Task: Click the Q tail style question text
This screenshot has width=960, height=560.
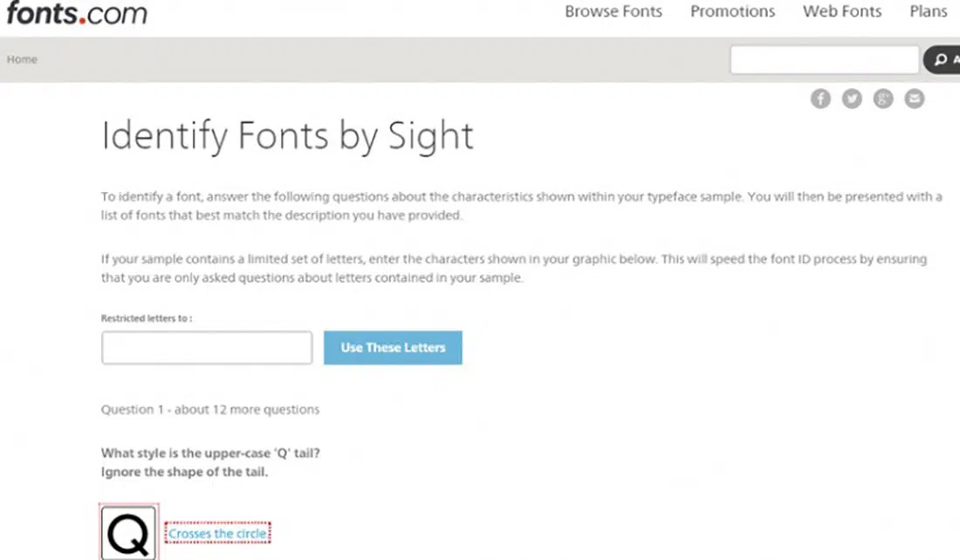Action: point(216,453)
